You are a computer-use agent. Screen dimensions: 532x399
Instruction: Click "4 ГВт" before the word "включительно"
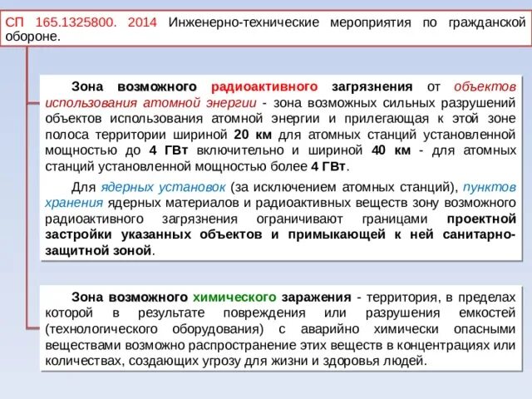pos(168,150)
